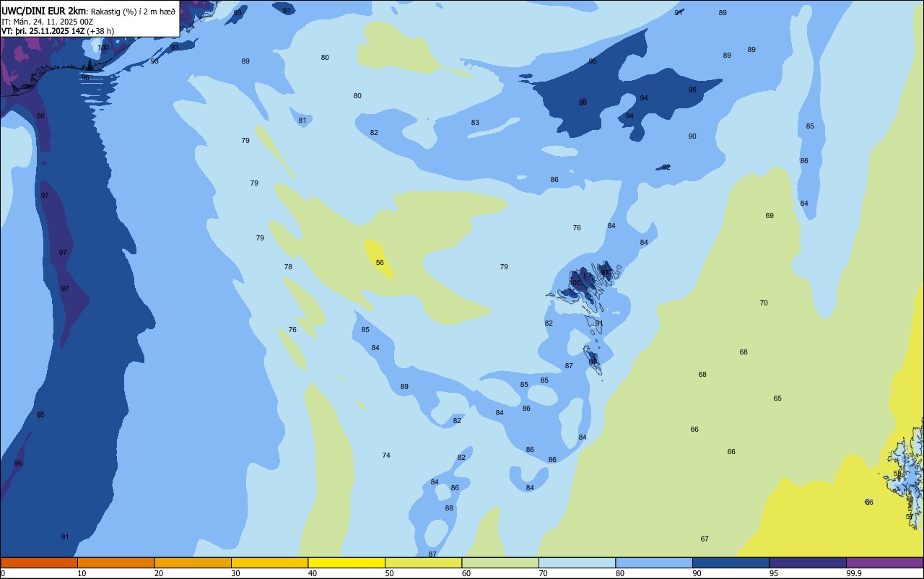This screenshot has width=924, height=579.
Task: Click the "56" value in the yellow patch
Action: tap(380, 263)
